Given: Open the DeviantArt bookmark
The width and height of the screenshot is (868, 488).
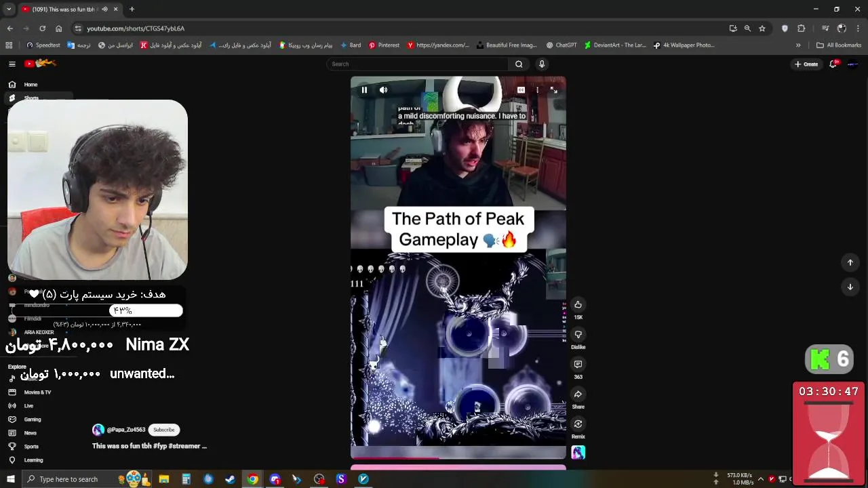Looking at the screenshot, I should 615,45.
